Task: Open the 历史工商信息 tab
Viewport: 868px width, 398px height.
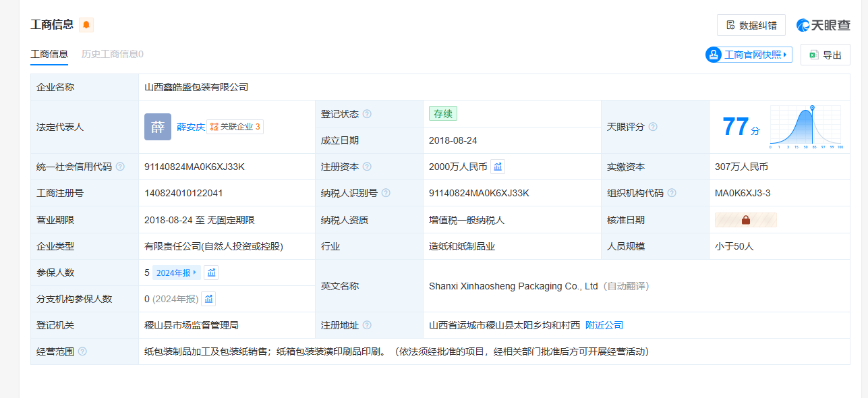Action: [112, 54]
